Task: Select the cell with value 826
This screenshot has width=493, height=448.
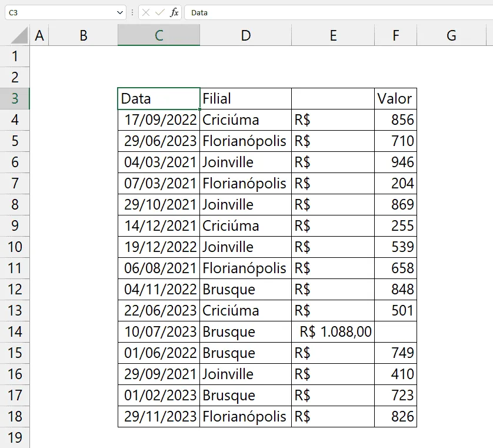Action: click(x=395, y=417)
